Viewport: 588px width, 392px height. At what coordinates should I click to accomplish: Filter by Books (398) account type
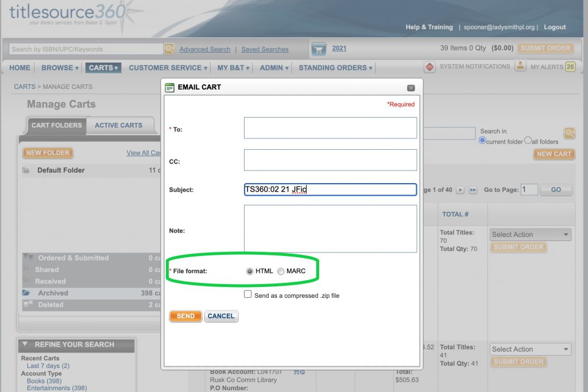click(x=44, y=381)
